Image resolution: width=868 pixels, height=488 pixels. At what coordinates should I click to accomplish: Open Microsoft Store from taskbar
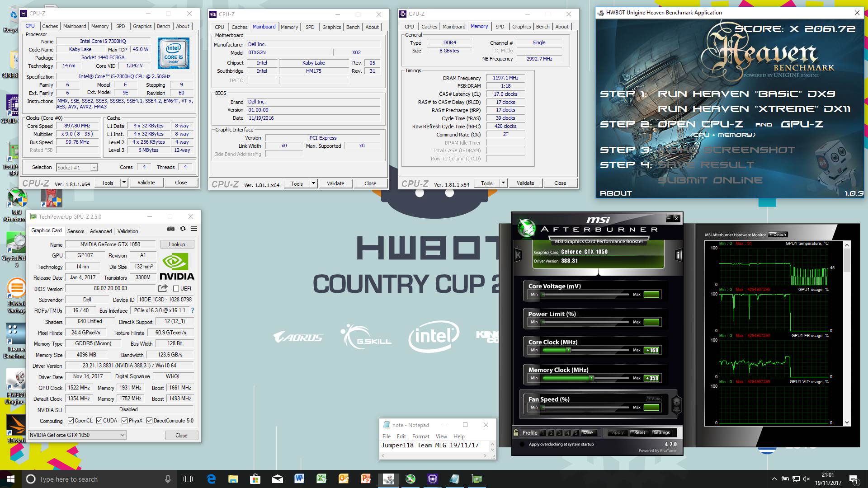(x=255, y=479)
